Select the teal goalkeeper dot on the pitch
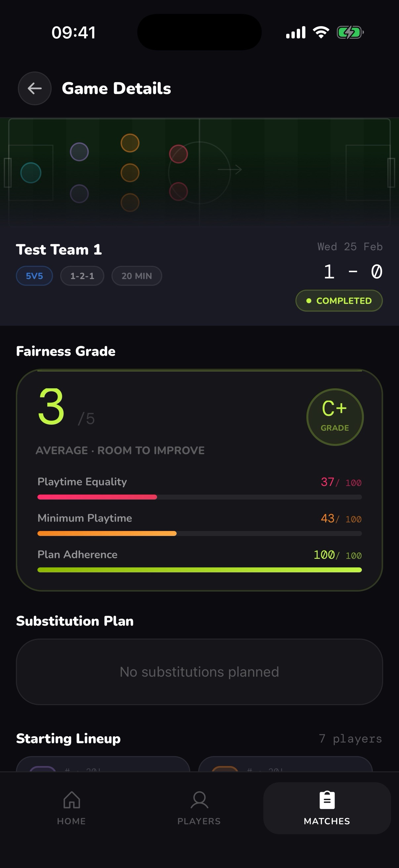Image resolution: width=399 pixels, height=868 pixels. pyautogui.click(x=31, y=173)
